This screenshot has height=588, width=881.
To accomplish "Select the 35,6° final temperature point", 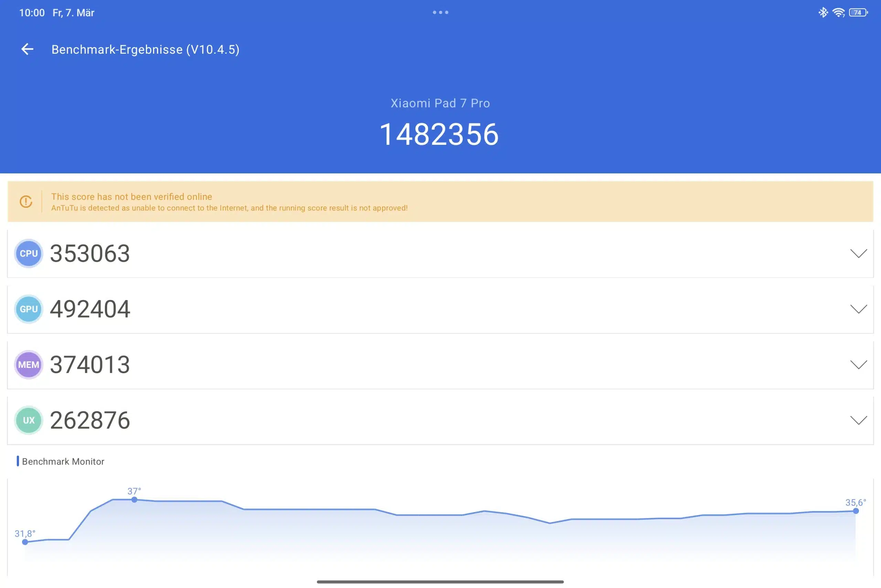I will point(856,511).
